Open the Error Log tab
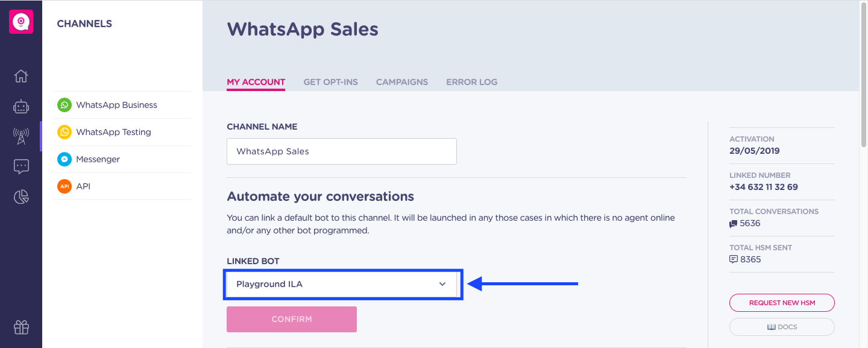Image resolution: width=868 pixels, height=348 pixels. tap(472, 82)
